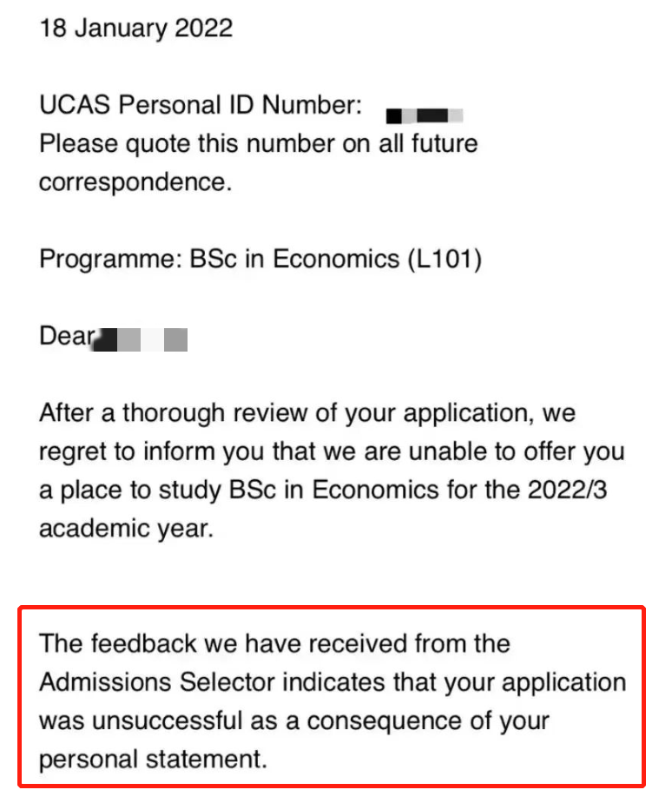Click consequence of your in highlighted paragraph
672x803 pixels.
428,721
